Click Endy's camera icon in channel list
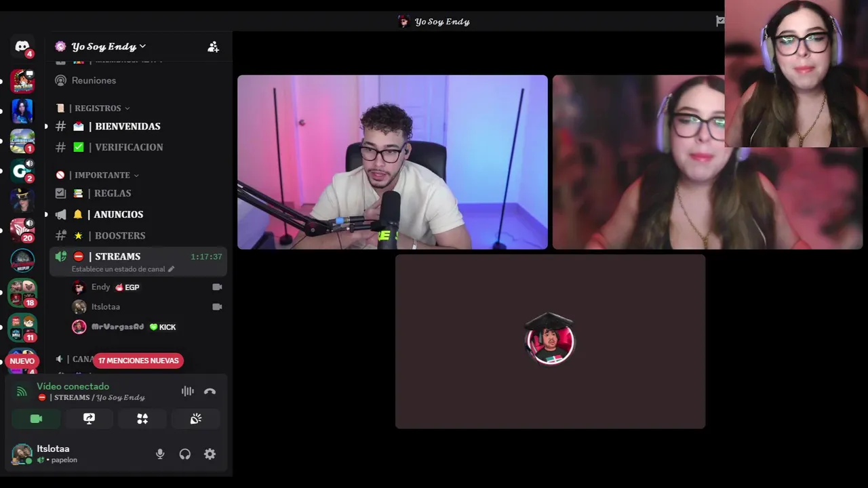Image resolution: width=868 pixels, height=488 pixels. tap(217, 287)
